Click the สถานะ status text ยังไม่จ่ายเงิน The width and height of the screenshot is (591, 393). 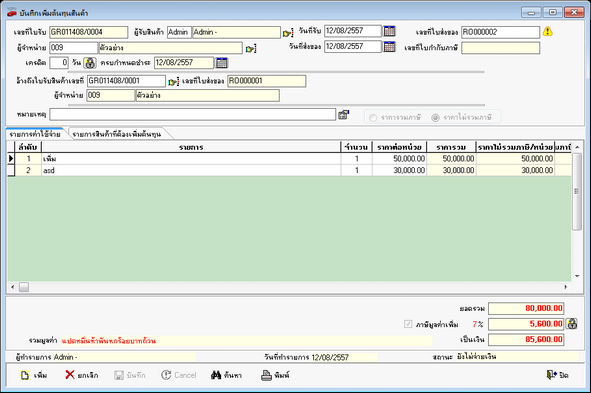click(476, 356)
